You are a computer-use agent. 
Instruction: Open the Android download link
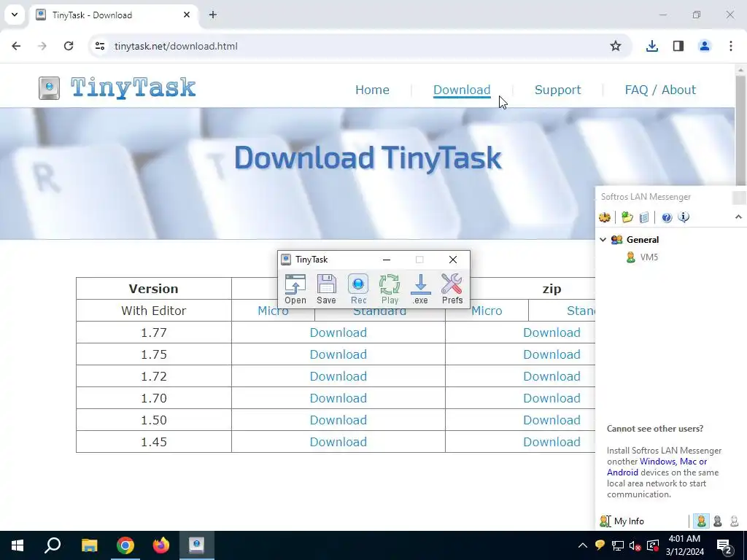pos(622,472)
